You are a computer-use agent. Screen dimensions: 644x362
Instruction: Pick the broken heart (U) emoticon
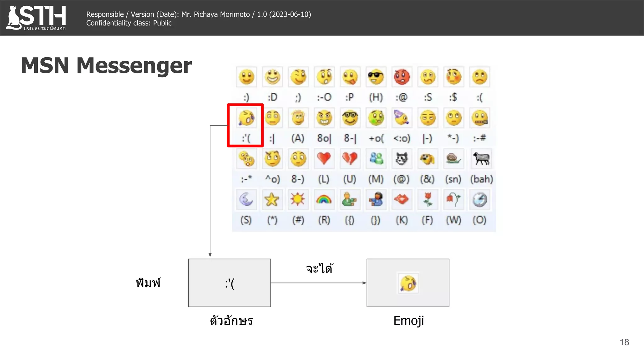[x=350, y=159]
